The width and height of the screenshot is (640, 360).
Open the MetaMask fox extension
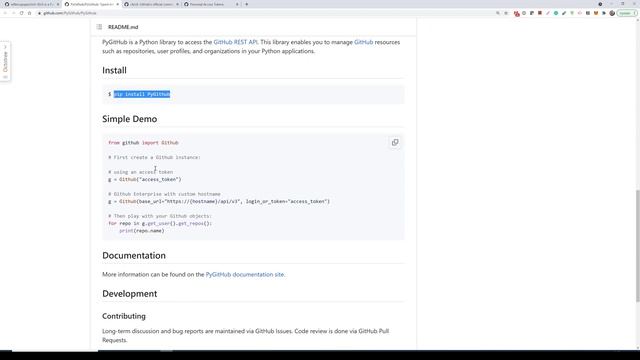coord(596,13)
